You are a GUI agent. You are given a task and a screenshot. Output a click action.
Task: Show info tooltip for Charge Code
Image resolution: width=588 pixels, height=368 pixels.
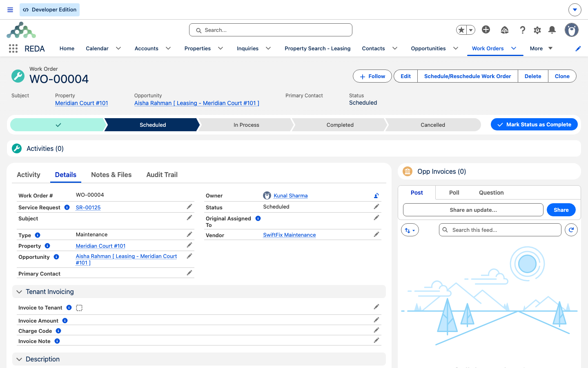[58, 331]
